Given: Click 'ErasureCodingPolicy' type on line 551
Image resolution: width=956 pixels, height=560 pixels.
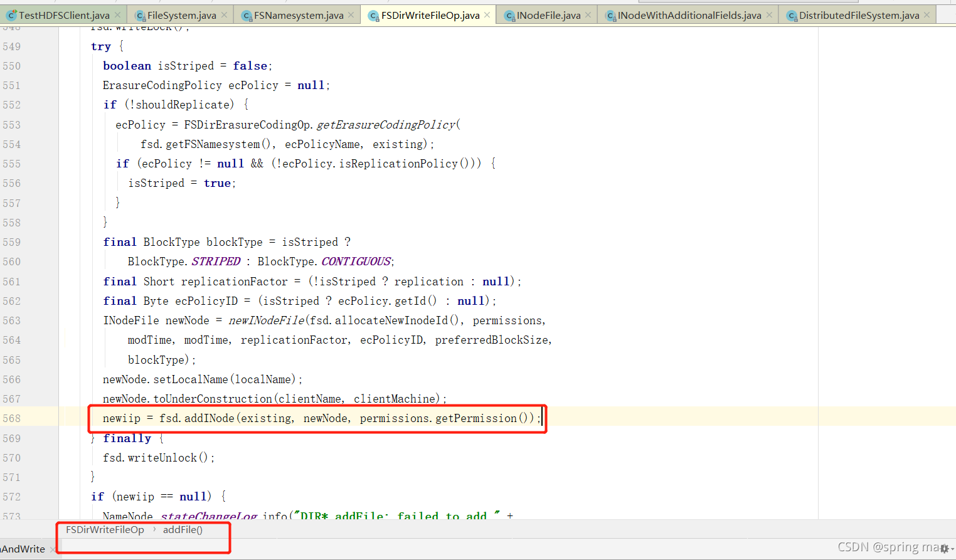Looking at the screenshot, I should tap(162, 85).
